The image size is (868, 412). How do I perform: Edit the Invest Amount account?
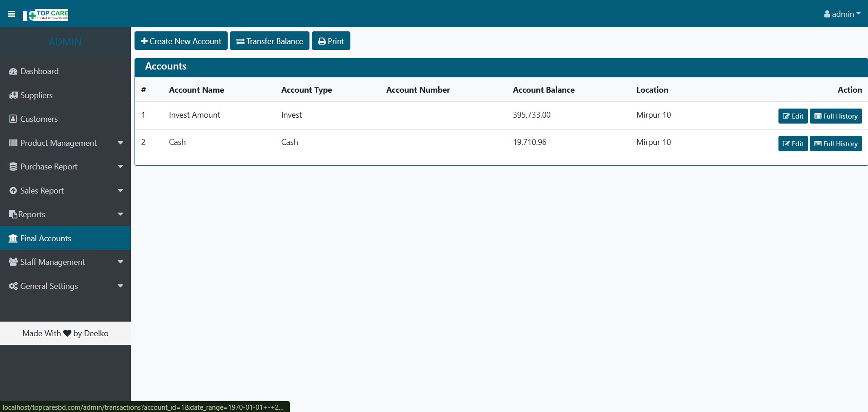pos(793,116)
